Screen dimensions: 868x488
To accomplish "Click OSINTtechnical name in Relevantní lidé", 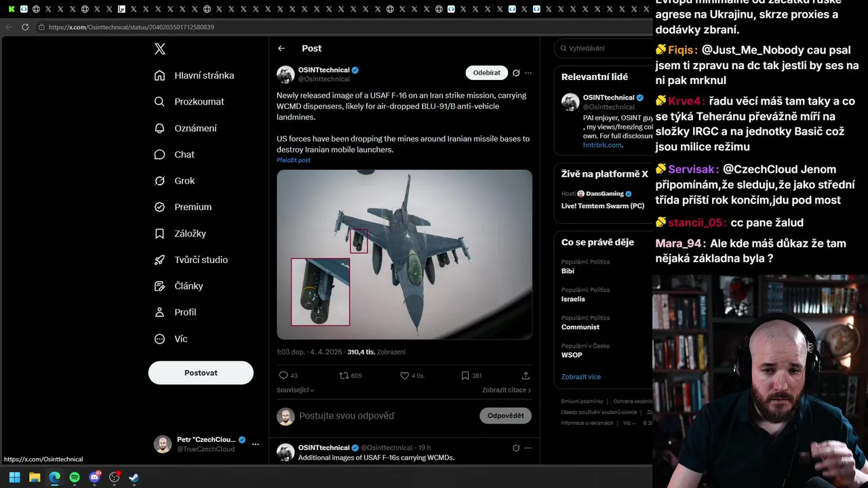I will coord(608,98).
